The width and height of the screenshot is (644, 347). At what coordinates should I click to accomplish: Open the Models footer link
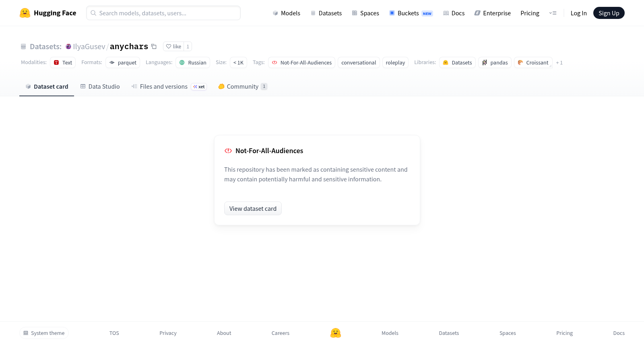coord(390,333)
